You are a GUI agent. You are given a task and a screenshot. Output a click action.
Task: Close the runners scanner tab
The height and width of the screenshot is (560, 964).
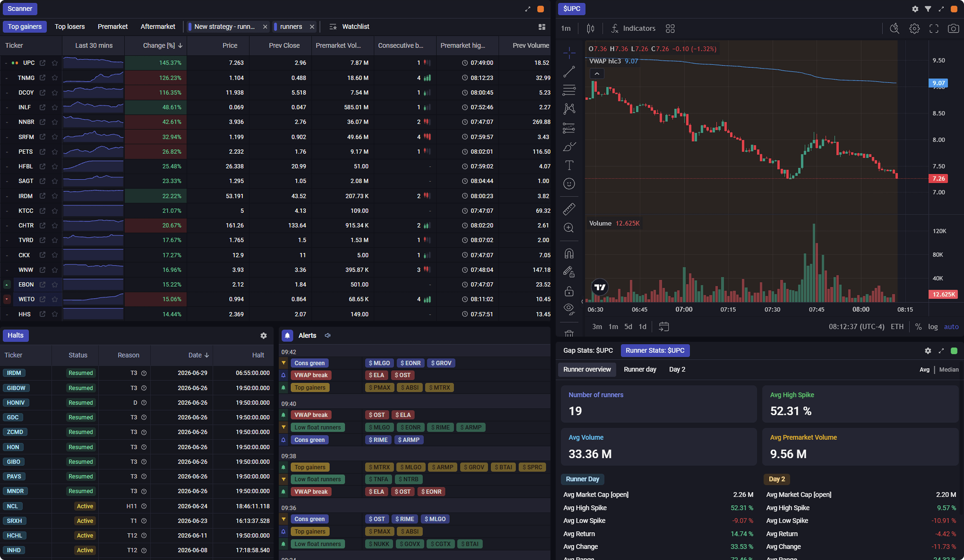point(312,27)
